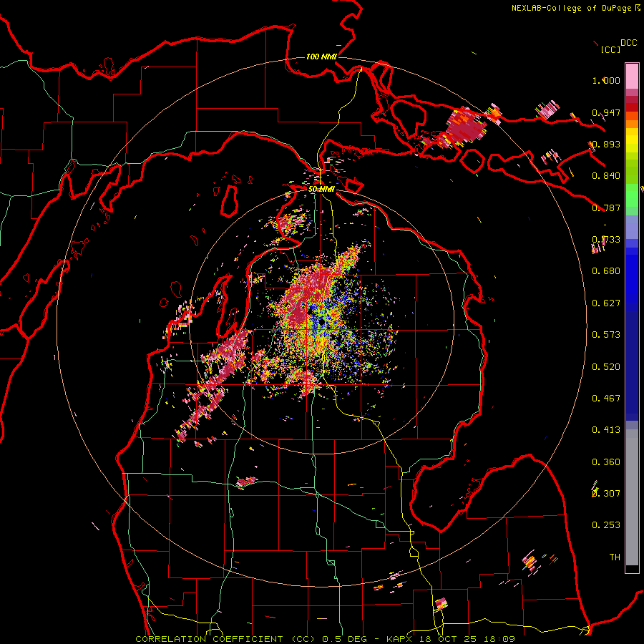Screen dimensions: 644x644
Task: Select the 0.307 scale value
Action: (x=606, y=493)
